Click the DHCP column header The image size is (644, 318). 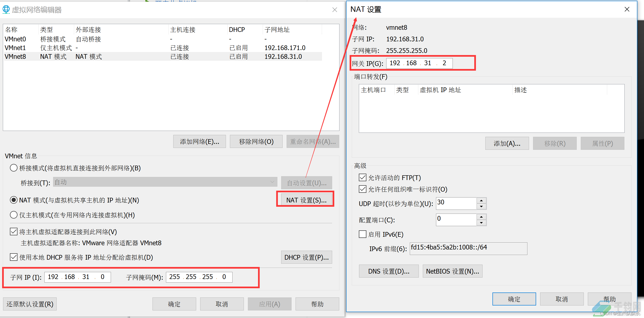click(x=245, y=30)
